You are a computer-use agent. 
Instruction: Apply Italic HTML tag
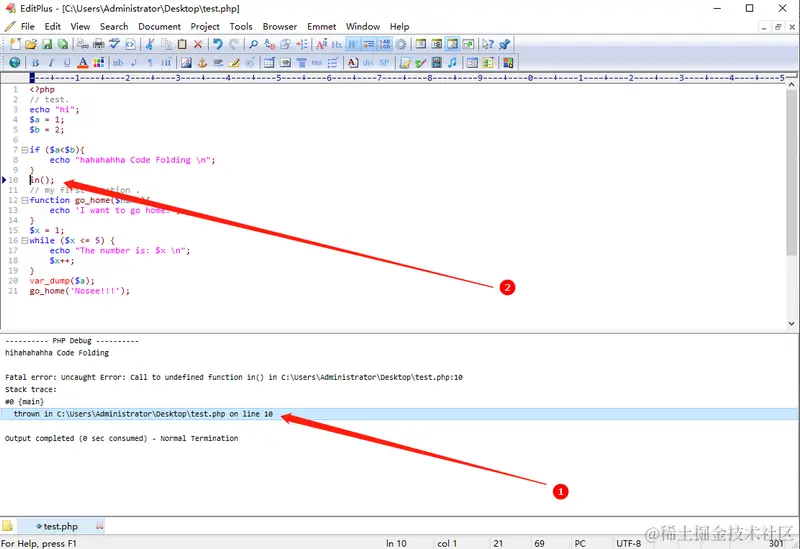click(51, 62)
